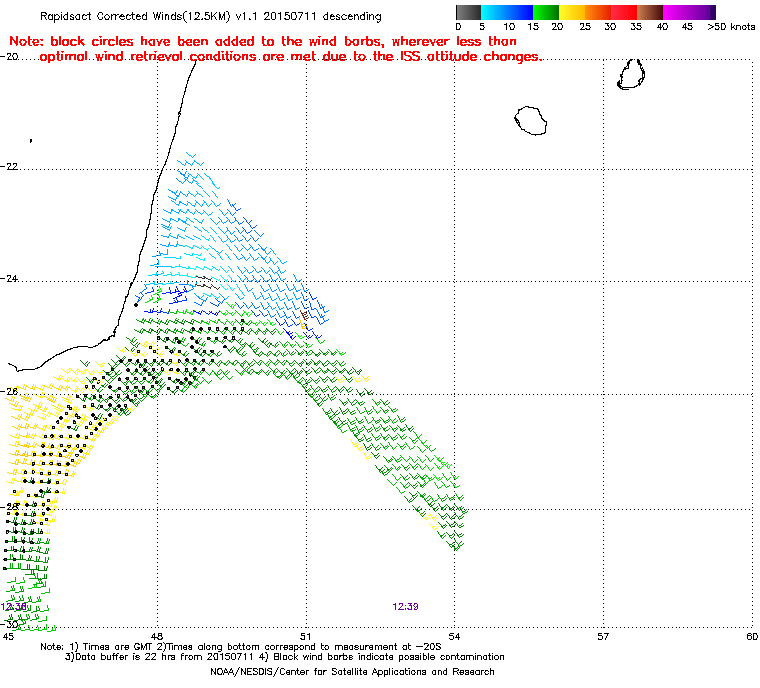Click the 'Data buffer is 22 hrs' footnote
This screenshot has width=760, height=688.
click(285, 657)
